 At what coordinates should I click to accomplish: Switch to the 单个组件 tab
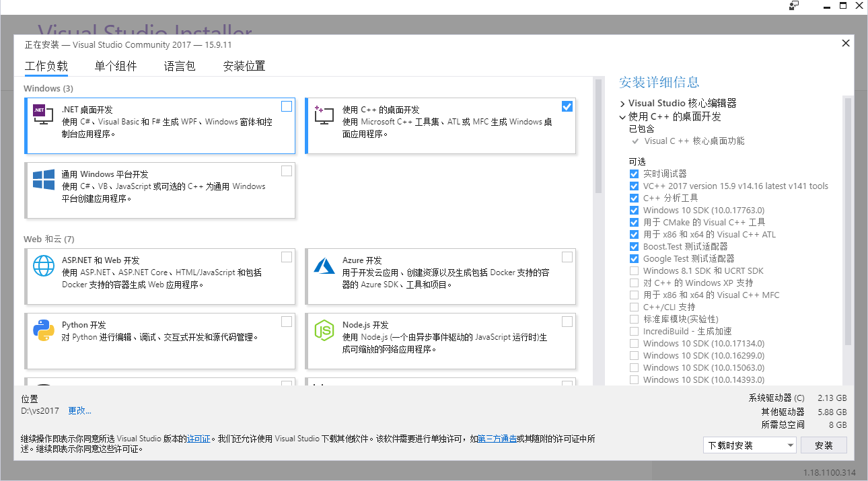tap(116, 66)
